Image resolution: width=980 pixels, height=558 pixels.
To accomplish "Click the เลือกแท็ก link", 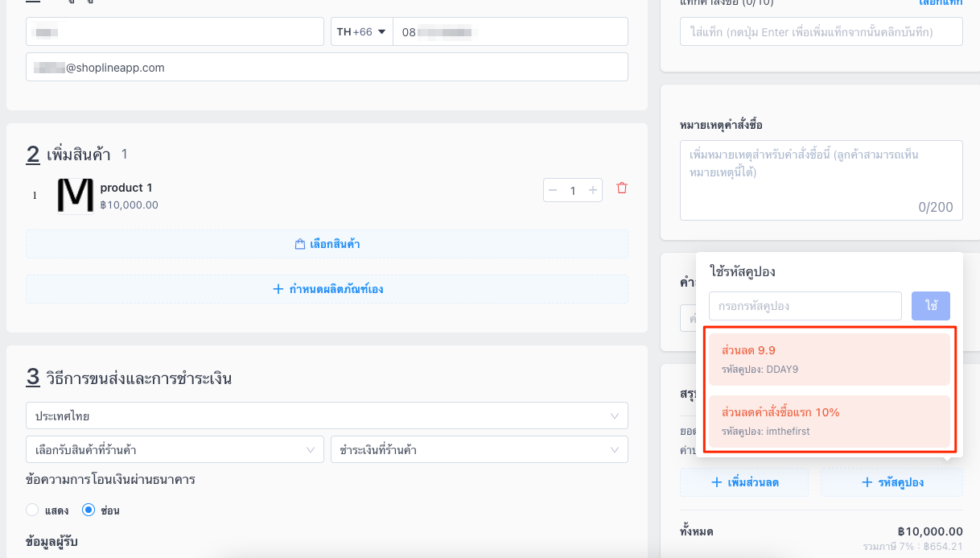I will click(941, 3).
